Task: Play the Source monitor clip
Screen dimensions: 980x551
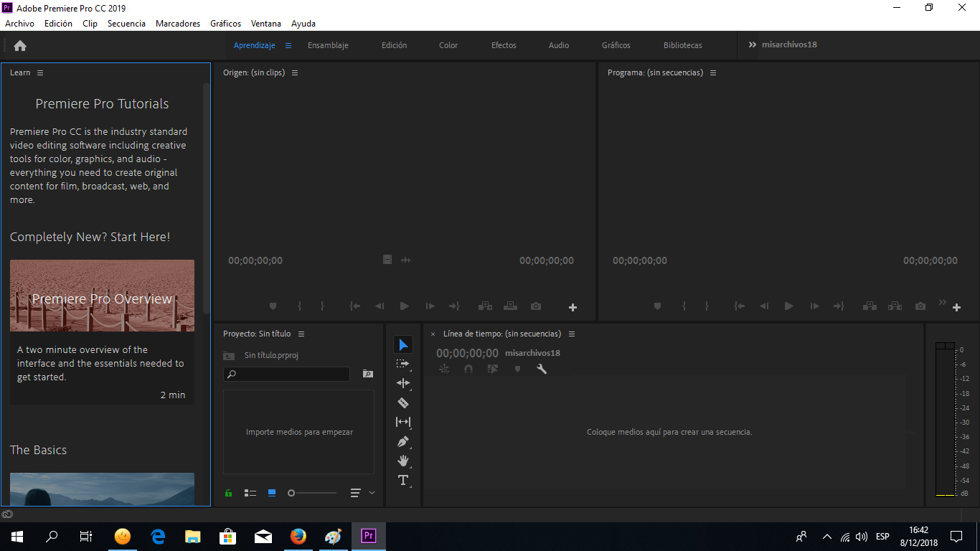Action: [405, 306]
